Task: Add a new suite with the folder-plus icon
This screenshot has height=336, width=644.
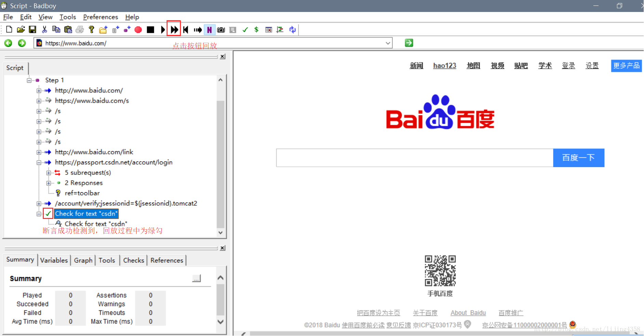Action: pos(103,30)
